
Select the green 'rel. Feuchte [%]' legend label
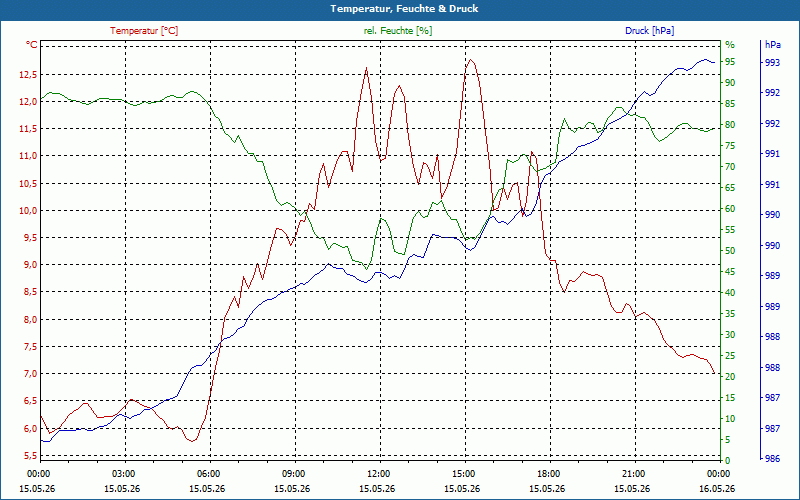tap(397, 31)
